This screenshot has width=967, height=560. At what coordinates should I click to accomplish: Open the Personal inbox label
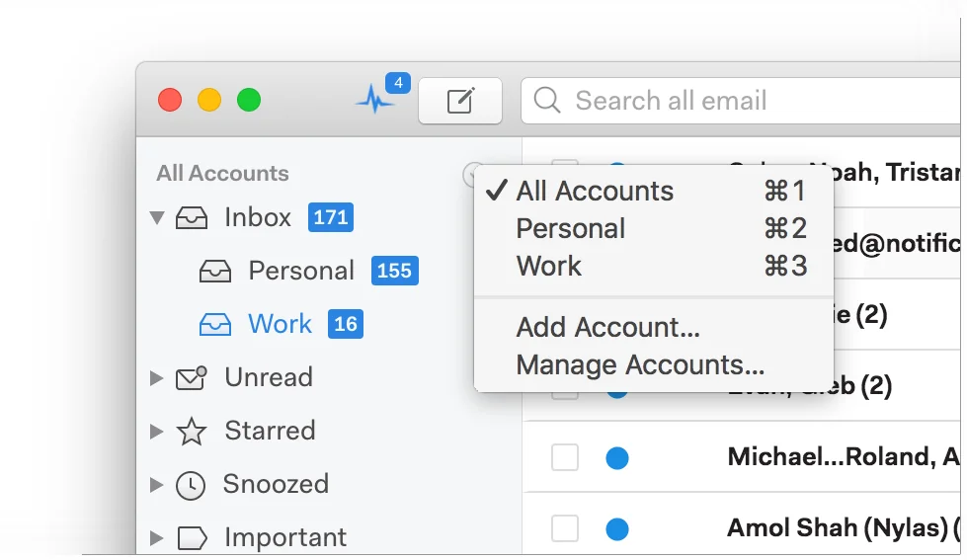[x=301, y=271]
